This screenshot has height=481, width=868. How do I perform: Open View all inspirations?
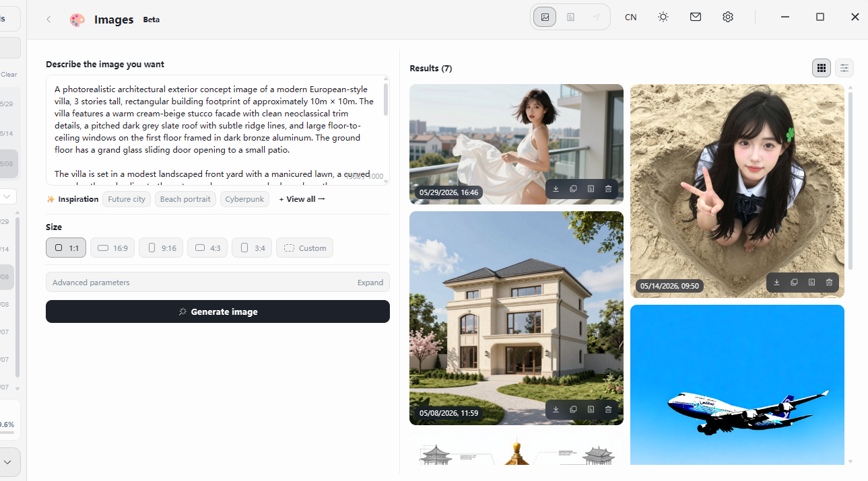302,199
